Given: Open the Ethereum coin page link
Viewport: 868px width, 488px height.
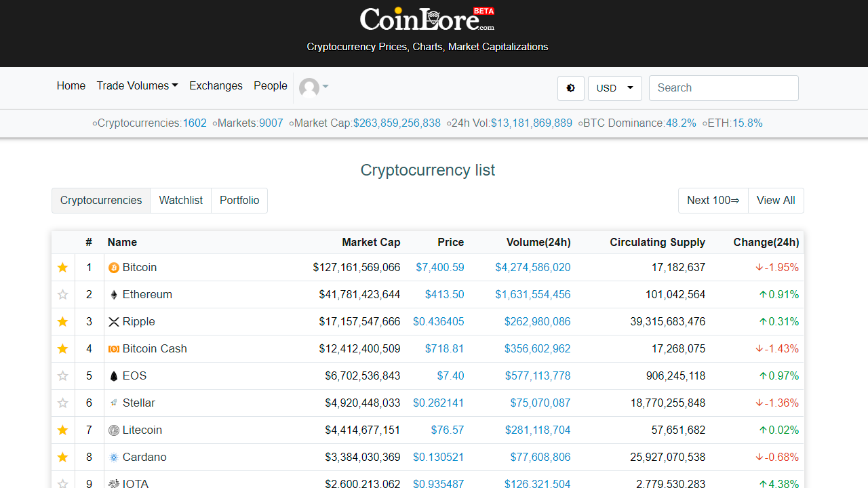Looking at the screenshot, I should tap(147, 295).
